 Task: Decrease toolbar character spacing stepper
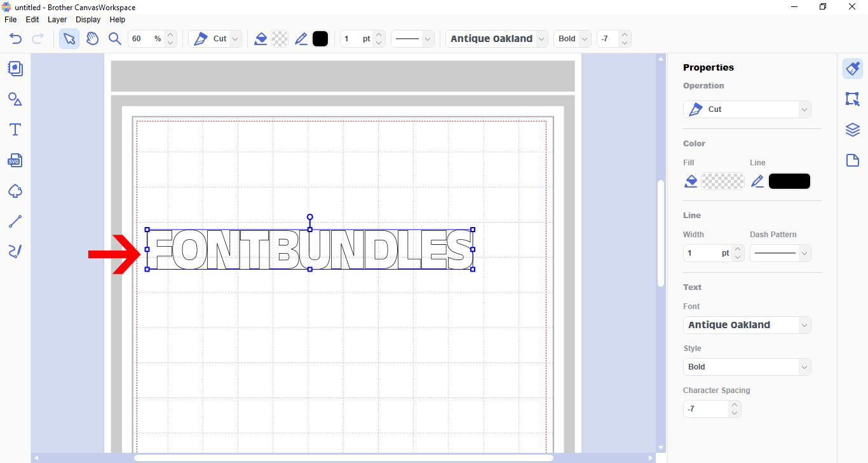(x=625, y=43)
